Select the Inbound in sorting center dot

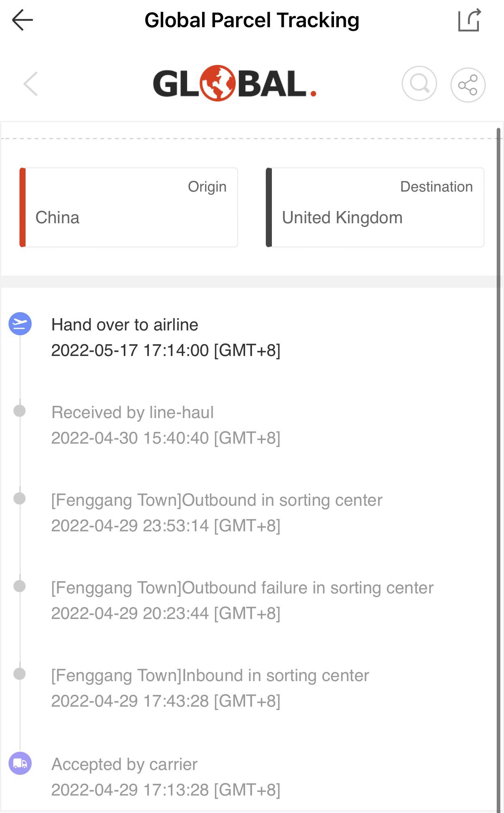(19, 674)
